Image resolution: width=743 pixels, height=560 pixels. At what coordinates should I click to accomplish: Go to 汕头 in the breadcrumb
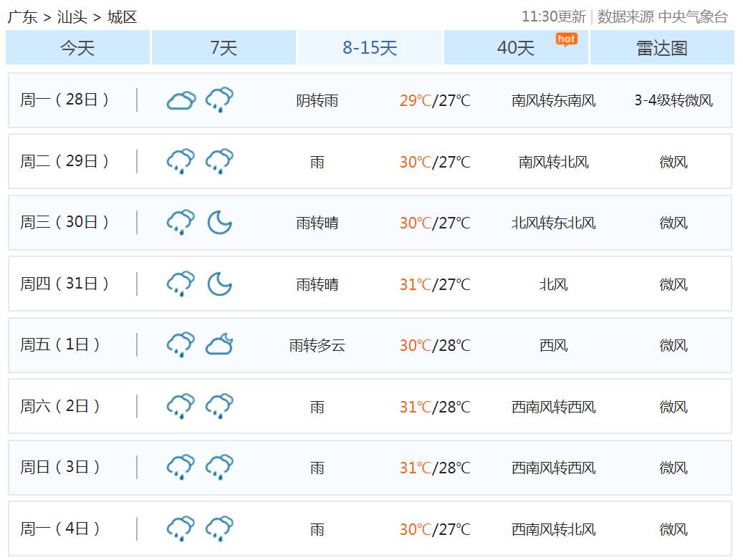[72, 17]
